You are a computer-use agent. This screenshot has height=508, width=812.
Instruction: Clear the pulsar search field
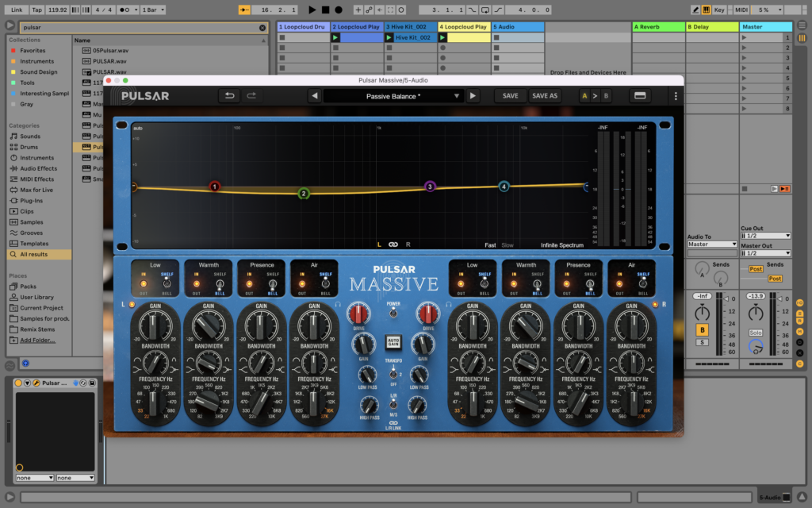point(262,28)
